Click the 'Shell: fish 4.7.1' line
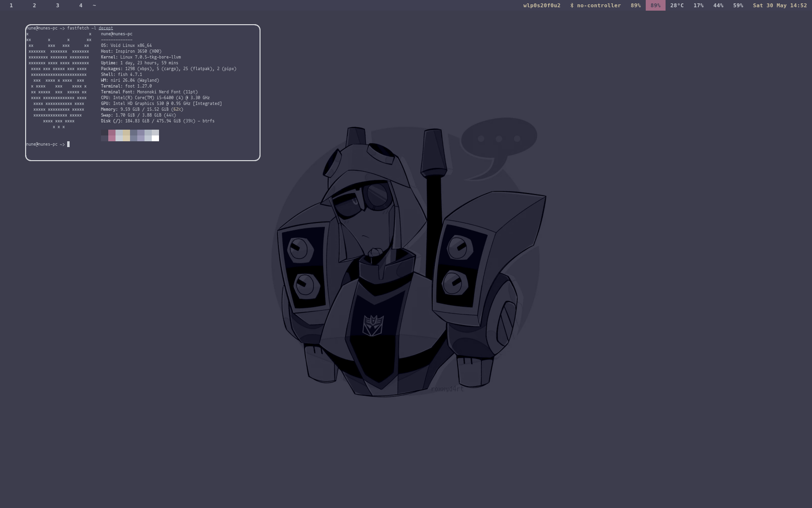 [x=121, y=75]
